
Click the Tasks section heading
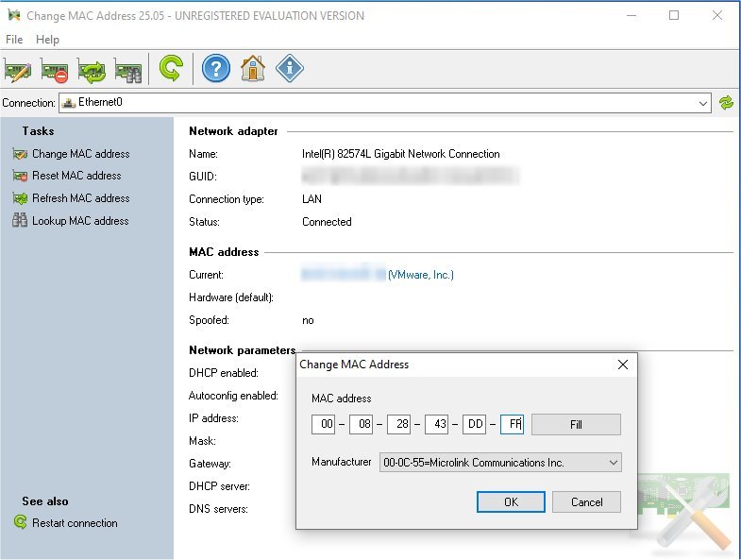tap(38, 131)
